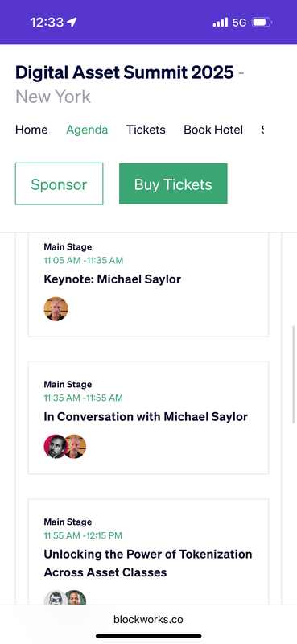This screenshot has width=297, height=644.
Task: Click the vertical page scrollbar thumb
Action: [x=293, y=374]
